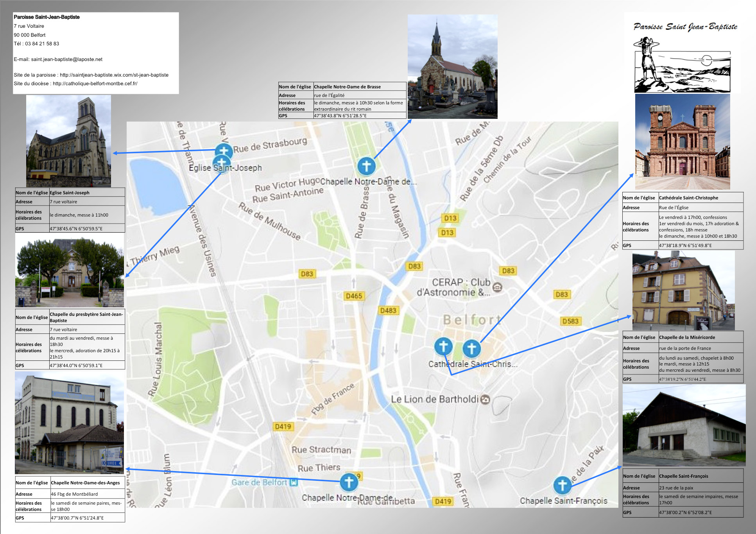Click the Chapelle Notre-Dame de Brasse cross marker
This screenshot has width=756, height=534.
pos(366,166)
